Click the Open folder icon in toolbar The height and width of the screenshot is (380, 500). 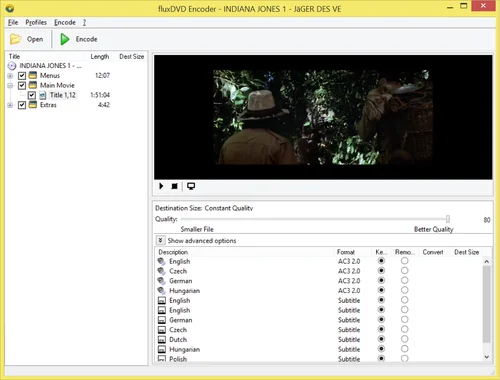point(15,39)
